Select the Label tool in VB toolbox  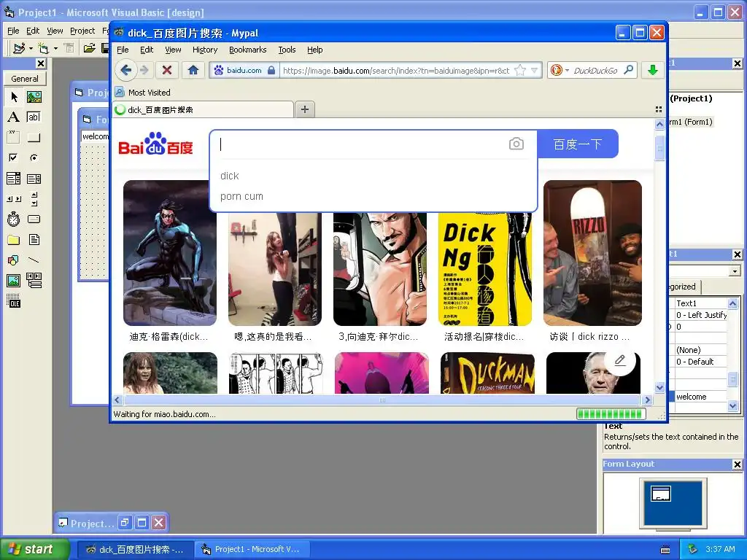(14, 117)
